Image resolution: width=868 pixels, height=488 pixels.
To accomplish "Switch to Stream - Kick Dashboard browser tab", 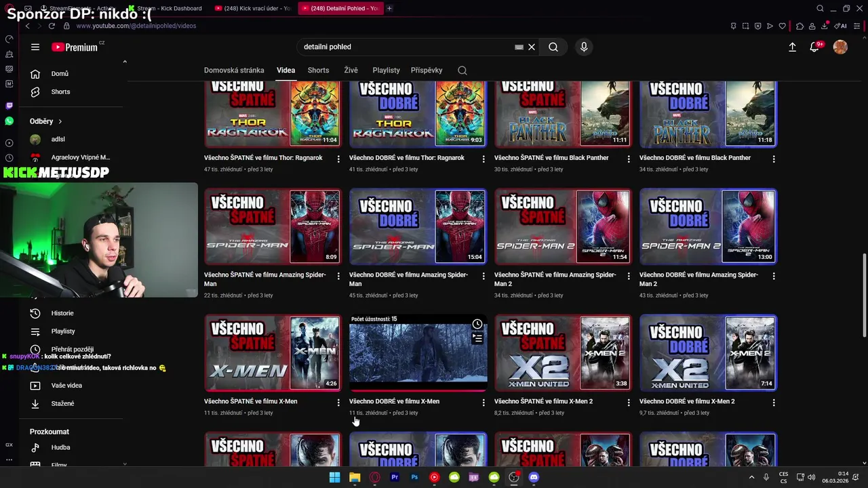I will click(x=165, y=8).
